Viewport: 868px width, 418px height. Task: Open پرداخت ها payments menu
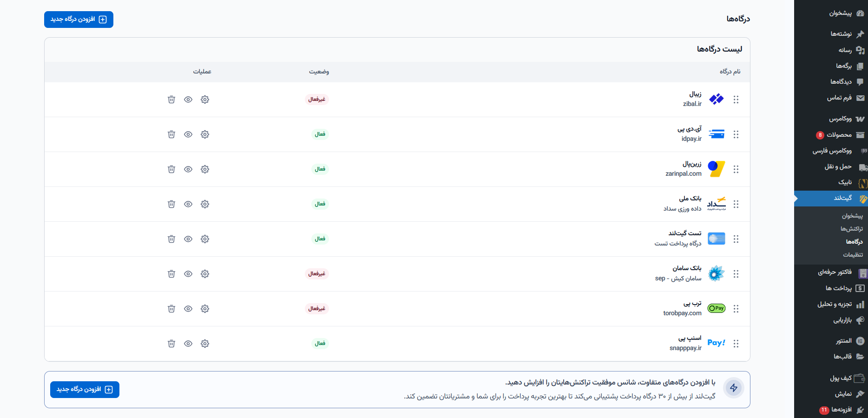pos(831,288)
